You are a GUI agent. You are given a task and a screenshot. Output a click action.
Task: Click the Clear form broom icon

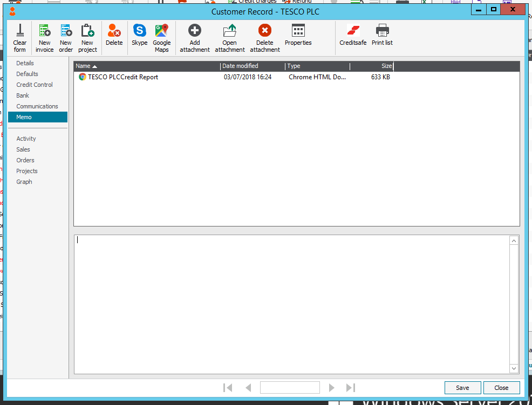coord(20,31)
